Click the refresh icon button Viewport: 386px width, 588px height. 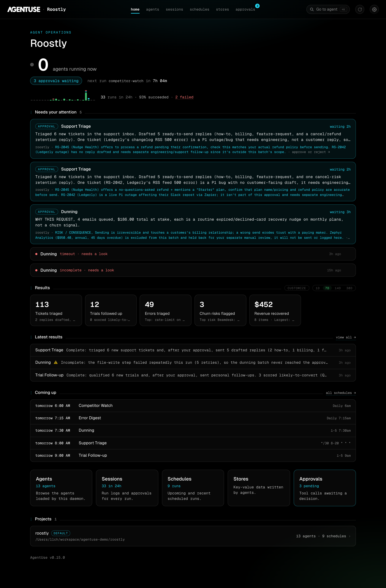[x=360, y=9]
